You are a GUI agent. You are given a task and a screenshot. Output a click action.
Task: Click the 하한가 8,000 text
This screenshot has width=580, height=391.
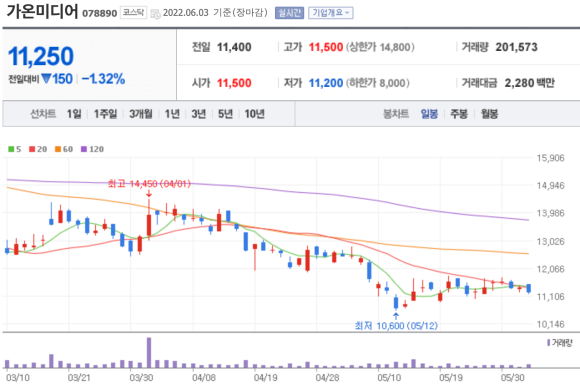378,83
